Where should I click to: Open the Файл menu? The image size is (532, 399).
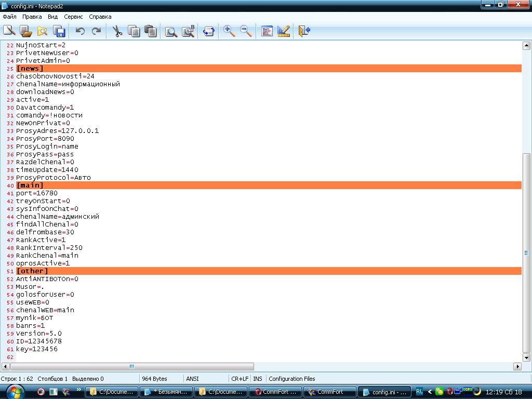(x=9, y=17)
